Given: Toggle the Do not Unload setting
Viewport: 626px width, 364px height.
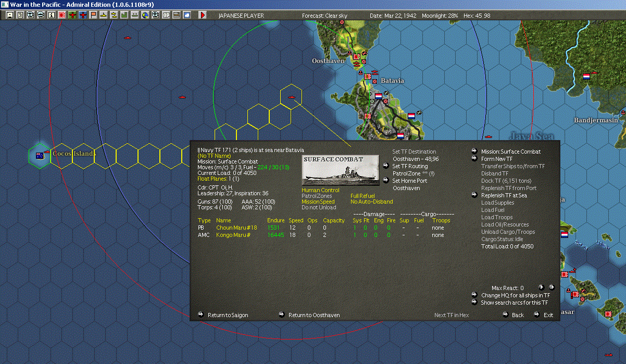Looking at the screenshot, I should (319, 207).
